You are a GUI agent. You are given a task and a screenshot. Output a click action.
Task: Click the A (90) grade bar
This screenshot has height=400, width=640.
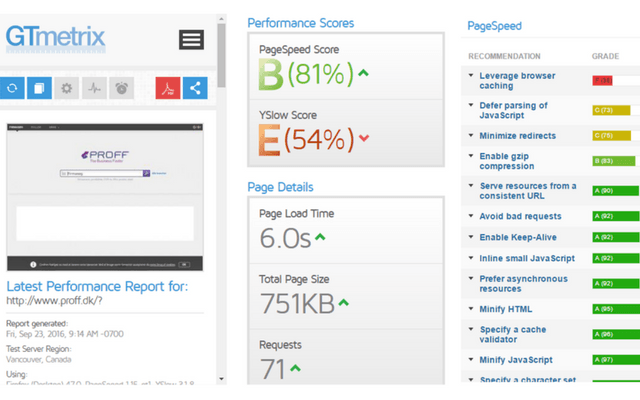tap(616, 191)
